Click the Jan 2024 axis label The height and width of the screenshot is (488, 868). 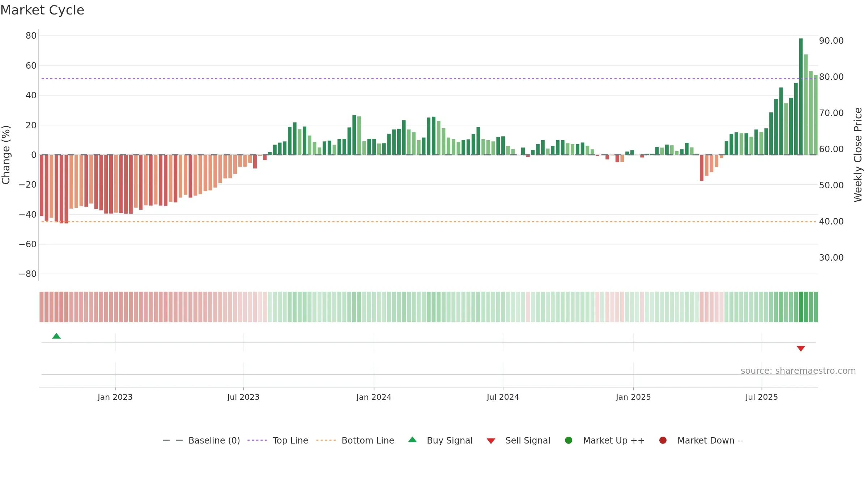tap(374, 397)
